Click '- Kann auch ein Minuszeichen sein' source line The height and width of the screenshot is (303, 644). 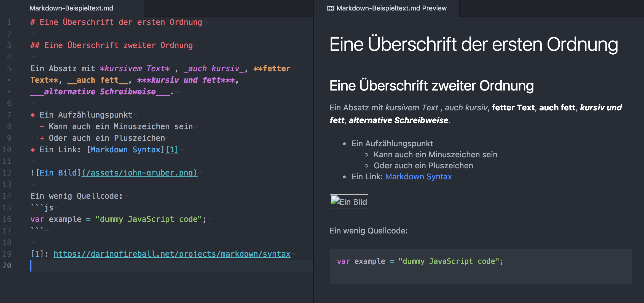tap(116, 126)
